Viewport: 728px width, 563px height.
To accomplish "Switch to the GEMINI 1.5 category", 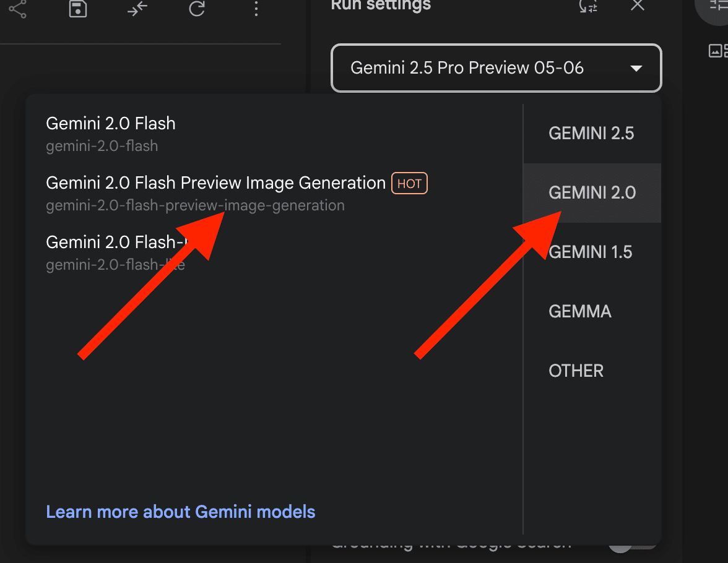I will point(591,252).
